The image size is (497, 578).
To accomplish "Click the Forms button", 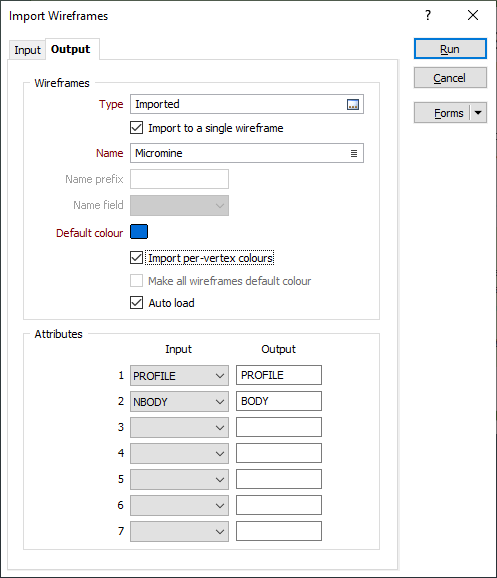I will 442,113.
